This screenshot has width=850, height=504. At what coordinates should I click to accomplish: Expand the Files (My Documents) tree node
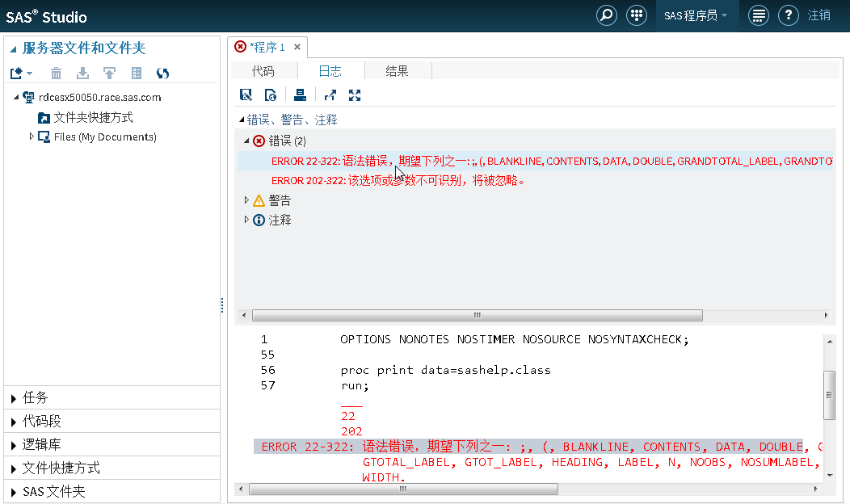click(x=32, y=136)
